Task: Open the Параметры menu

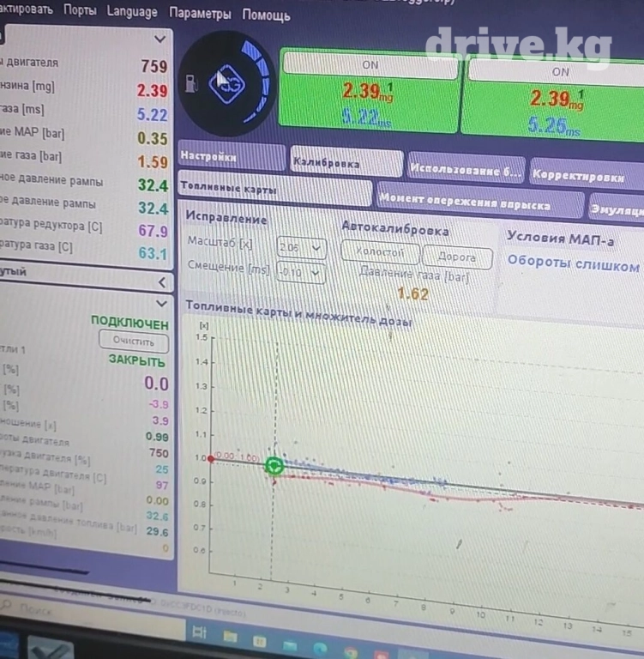Action: click(x=200, y=14)
